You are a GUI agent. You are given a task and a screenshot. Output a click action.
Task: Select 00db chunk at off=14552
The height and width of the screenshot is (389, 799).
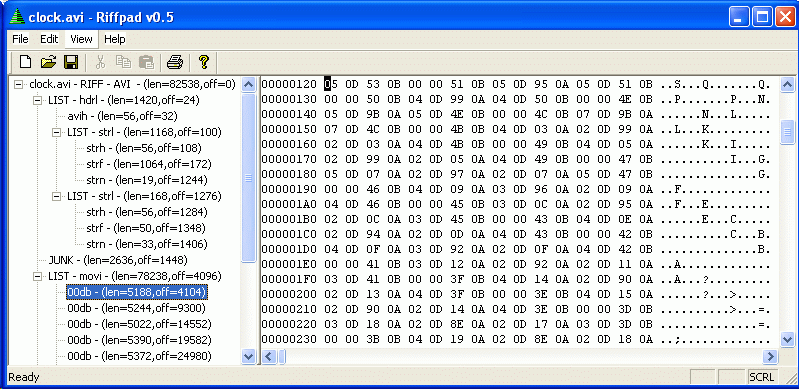[x=139, y=324]
